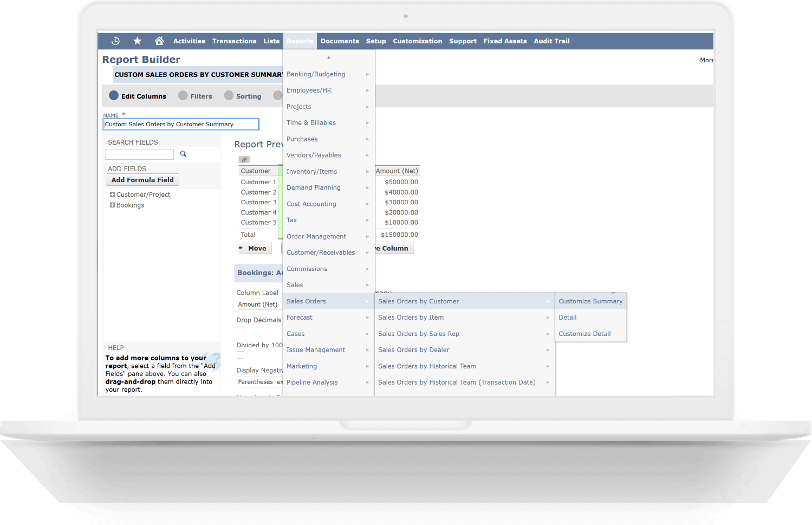812x525 pixels.
Task: Click the Edit Columns step circle
Action: (114, 95)
